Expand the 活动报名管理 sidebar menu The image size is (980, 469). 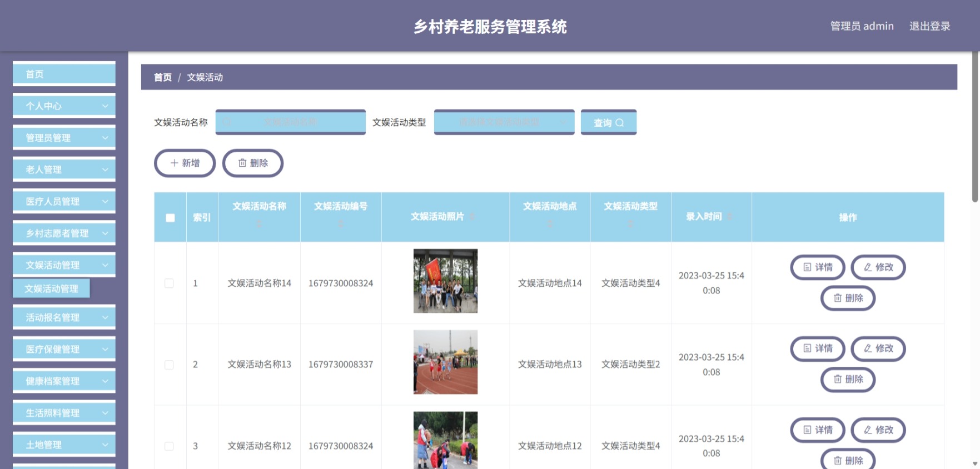point(64,317)
